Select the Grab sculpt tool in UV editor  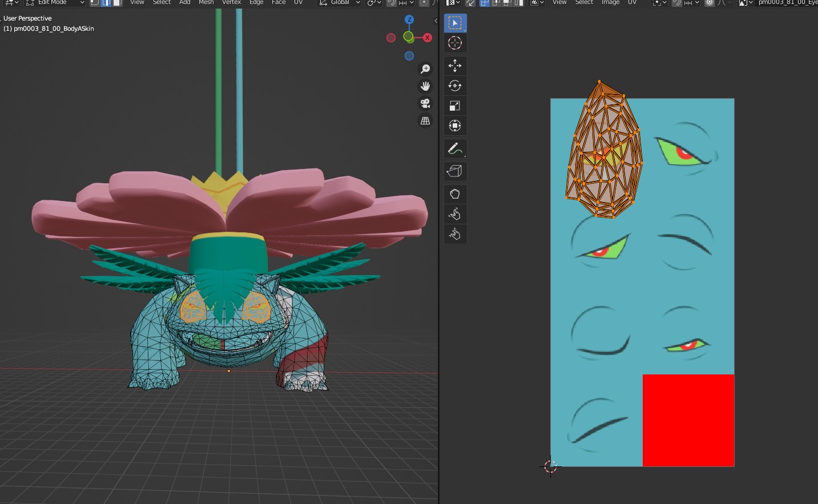455,194
